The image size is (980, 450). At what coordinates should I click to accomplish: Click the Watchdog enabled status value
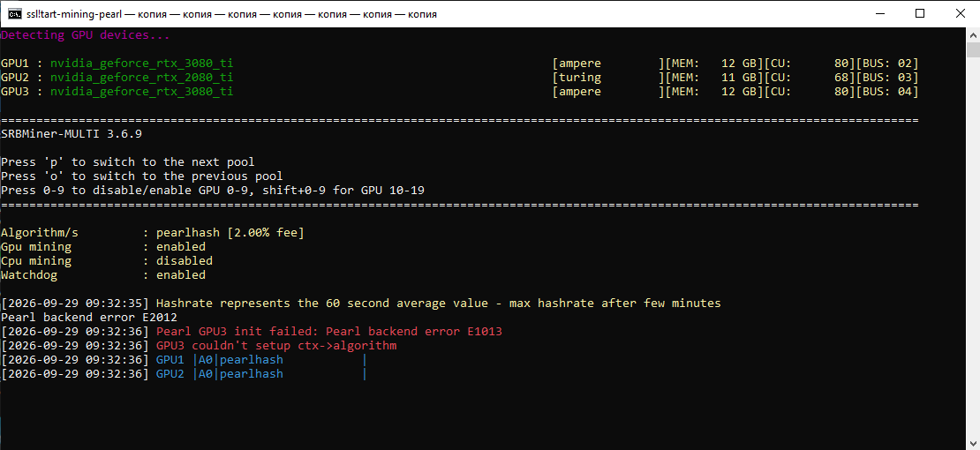[181, 275]
